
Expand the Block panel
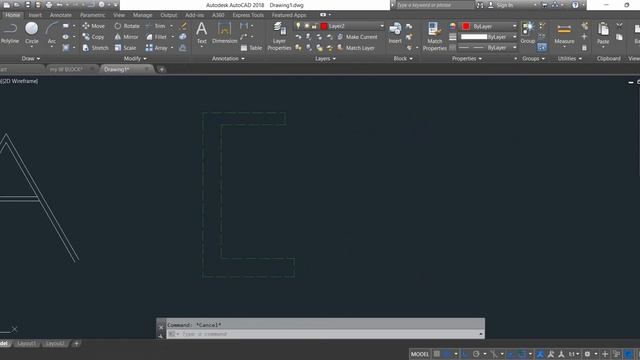[x=403, y=58]
